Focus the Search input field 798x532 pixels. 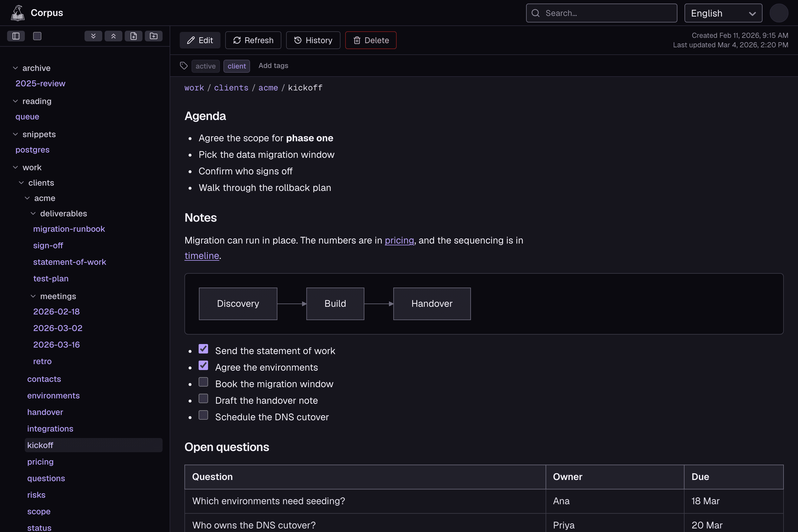click(x=601, y=13)
